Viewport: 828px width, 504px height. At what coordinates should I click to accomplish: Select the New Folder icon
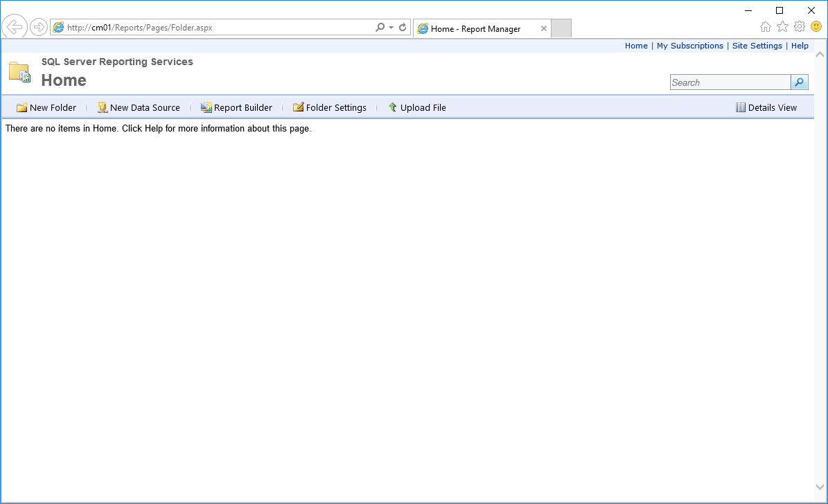pos(21,107)
